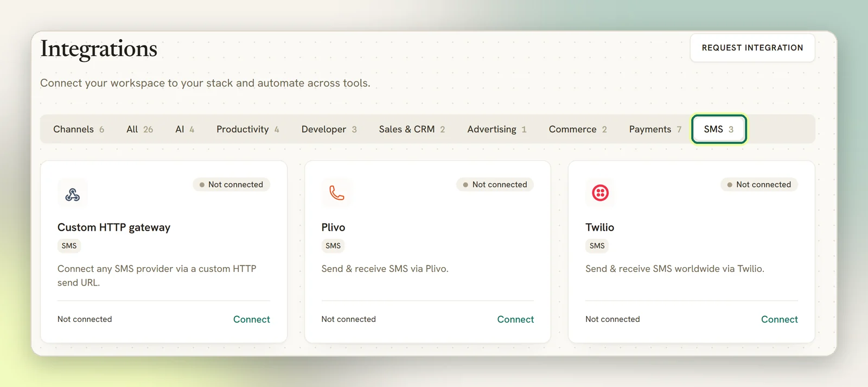Open the Request Integration dialog
The image size is (868, 387).
coord(752,48)
